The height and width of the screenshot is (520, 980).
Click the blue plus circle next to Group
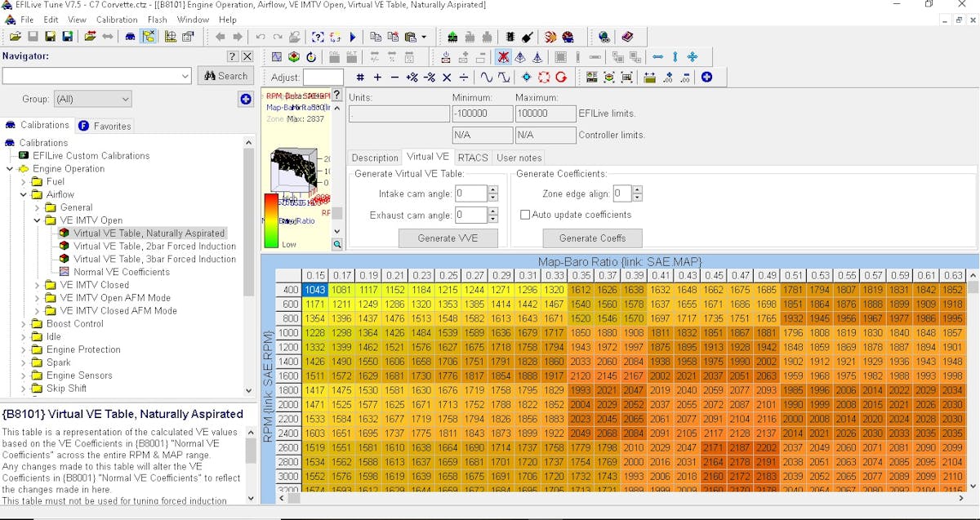pyautogui.click(x=246, y=99)
